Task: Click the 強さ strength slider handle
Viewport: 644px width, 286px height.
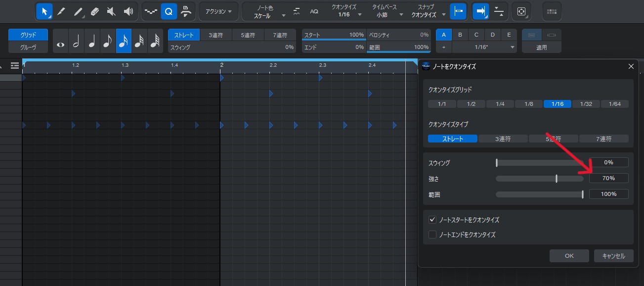Action: click(x=557, y=178)
